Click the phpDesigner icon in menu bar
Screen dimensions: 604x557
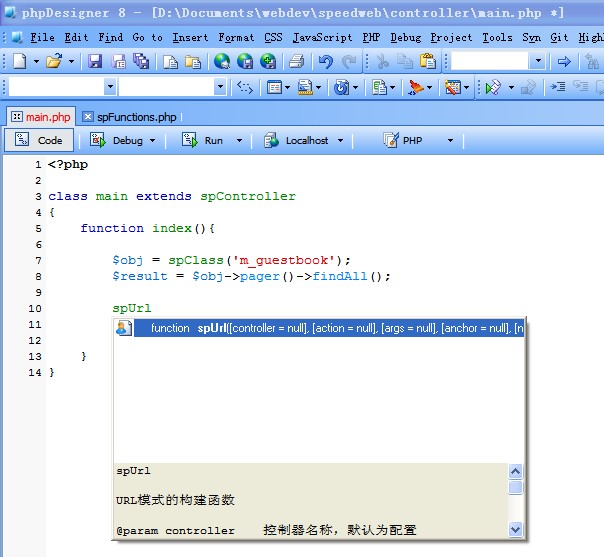[x=17, y=37]
